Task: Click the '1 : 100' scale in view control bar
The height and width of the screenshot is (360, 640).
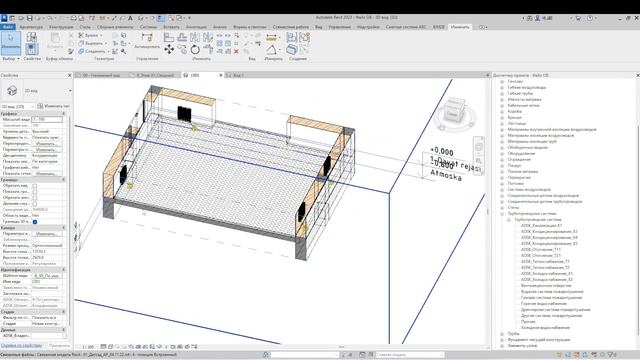Action: coord(88,347)
